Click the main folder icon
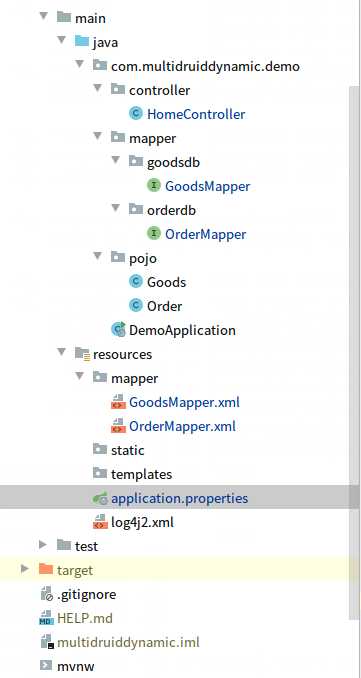Screen dimensions: 361x678 tap(64, 17)
